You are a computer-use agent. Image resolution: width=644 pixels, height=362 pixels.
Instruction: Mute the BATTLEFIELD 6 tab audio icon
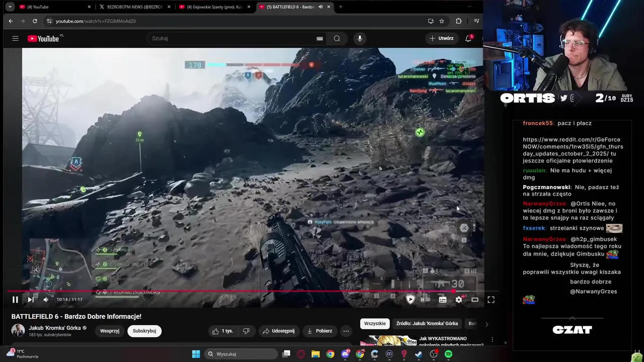click(x=320, y=7)
